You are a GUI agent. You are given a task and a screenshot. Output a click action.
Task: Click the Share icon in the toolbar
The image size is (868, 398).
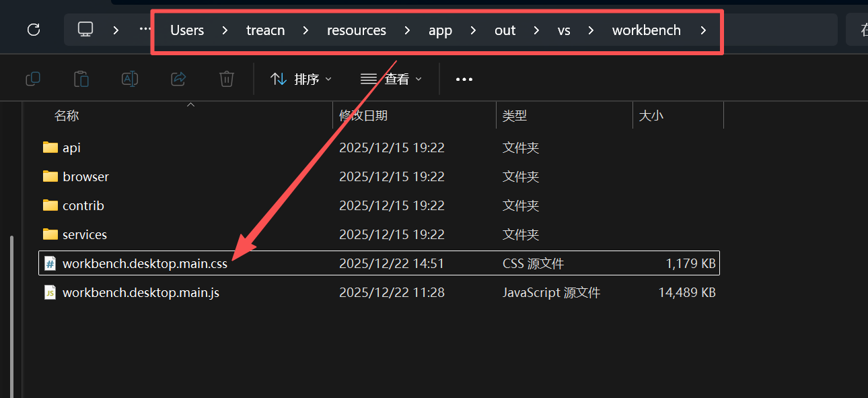178,78
